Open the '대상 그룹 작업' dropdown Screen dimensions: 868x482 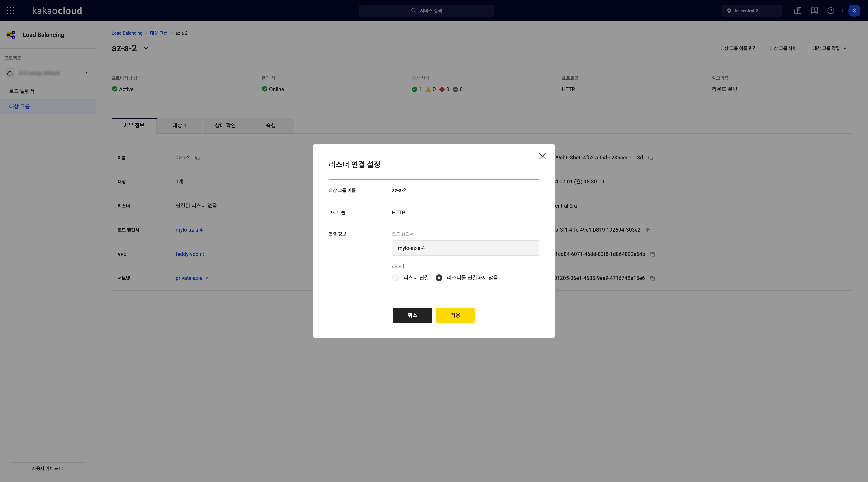830,48
